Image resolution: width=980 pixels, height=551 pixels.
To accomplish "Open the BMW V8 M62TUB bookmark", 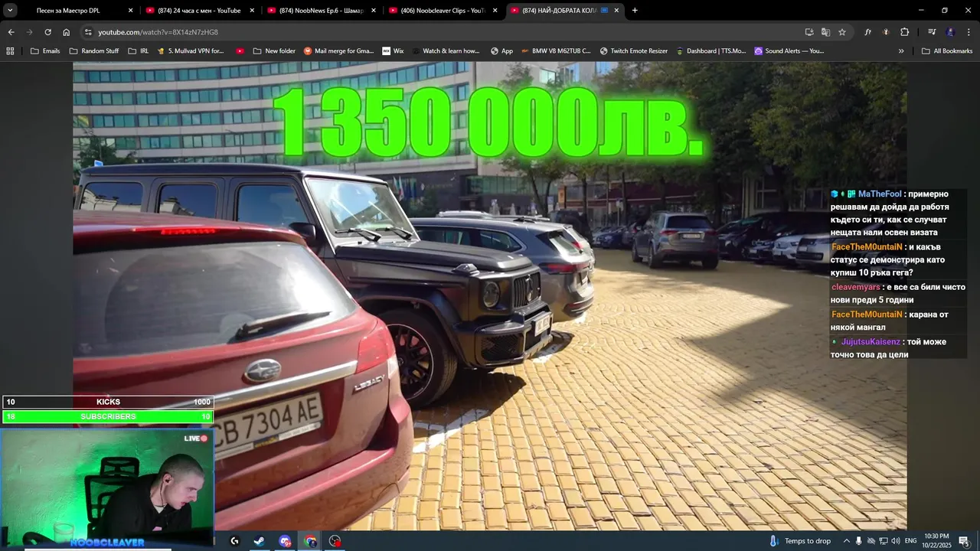I will (x=556, y=51).
